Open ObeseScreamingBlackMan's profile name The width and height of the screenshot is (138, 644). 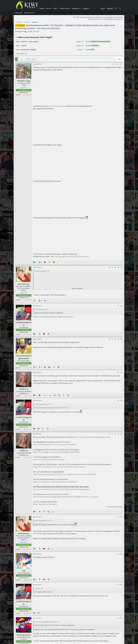click(24, 357)
